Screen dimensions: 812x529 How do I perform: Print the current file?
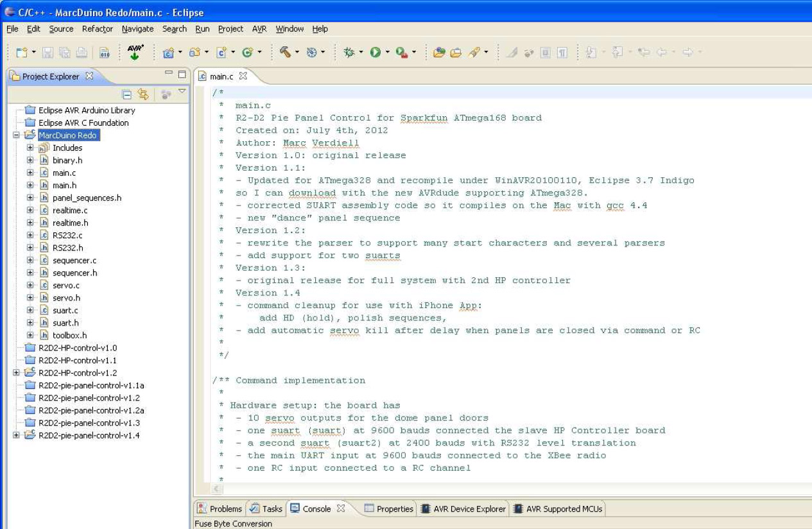[80, 52]
